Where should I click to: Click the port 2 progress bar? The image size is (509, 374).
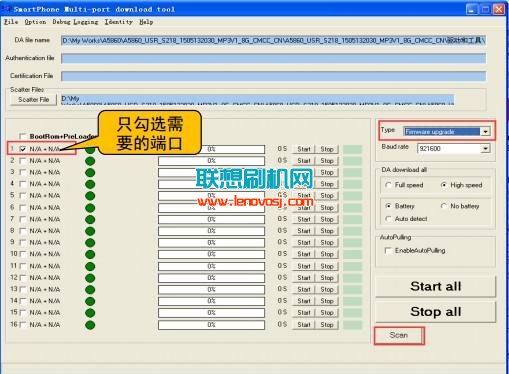(x=211, y=161)
